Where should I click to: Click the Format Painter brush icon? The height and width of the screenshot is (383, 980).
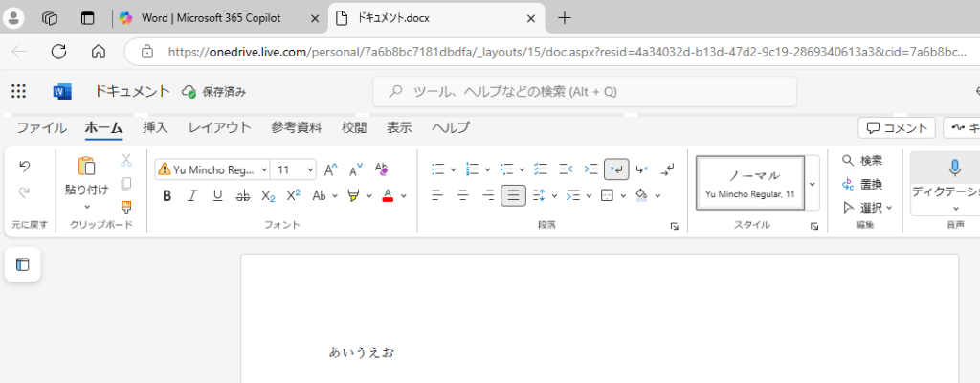click(126, 207)
